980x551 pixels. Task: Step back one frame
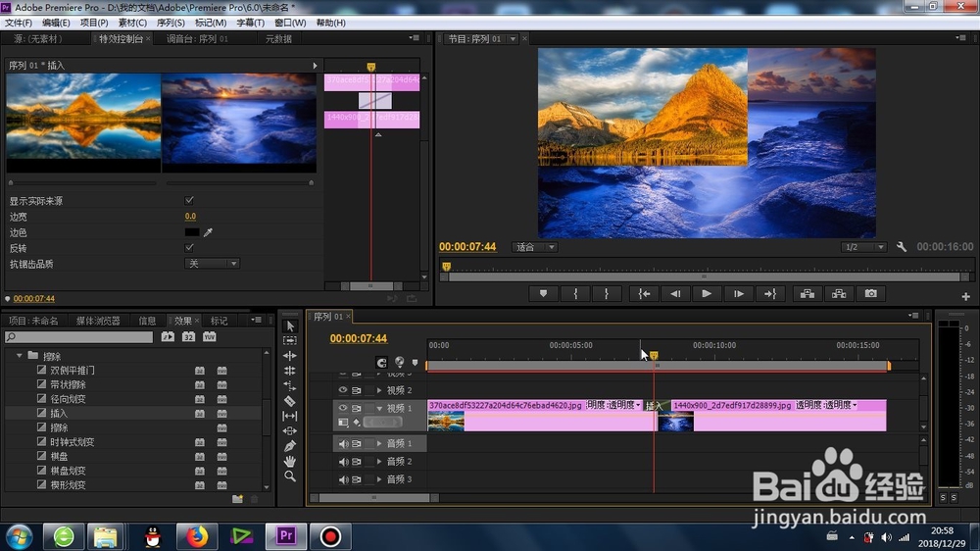pyautogui.click(x=675, y=294)
